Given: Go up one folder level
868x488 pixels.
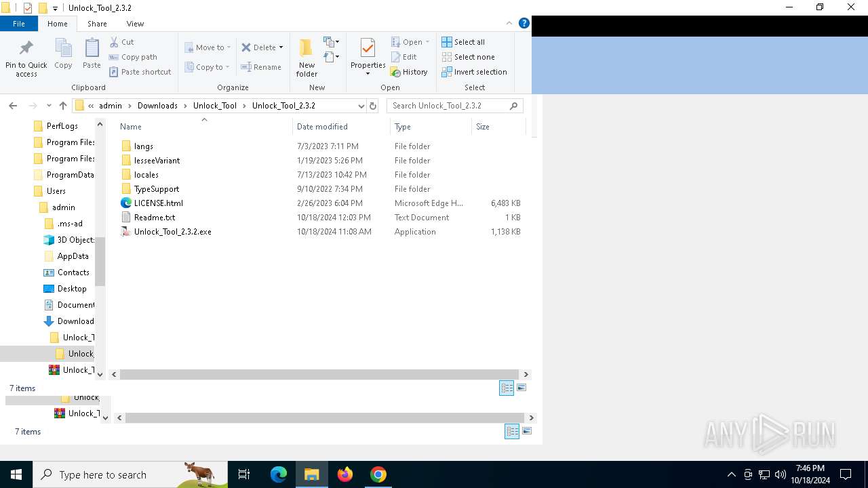Looking at the screenshot, I should coord(63,106).
